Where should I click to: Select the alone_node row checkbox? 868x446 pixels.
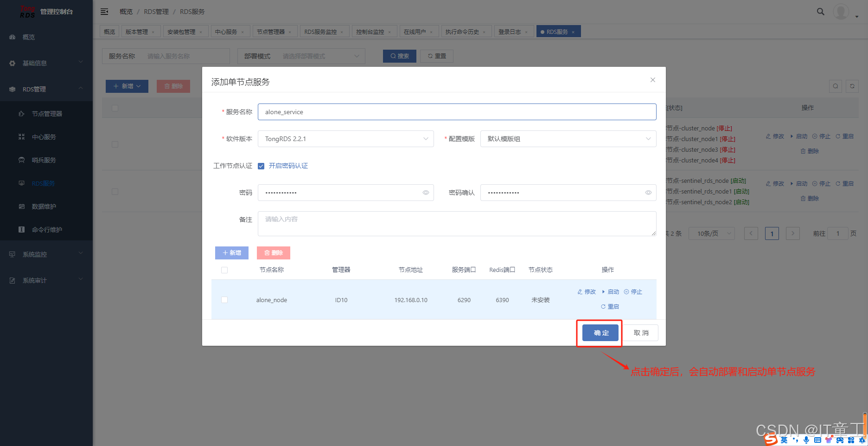224,300
